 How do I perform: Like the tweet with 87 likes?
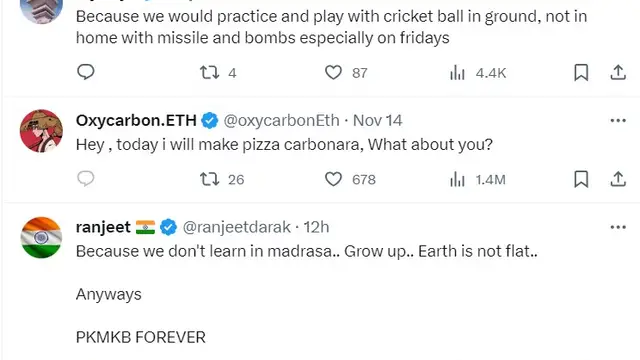tap(346, 73)
